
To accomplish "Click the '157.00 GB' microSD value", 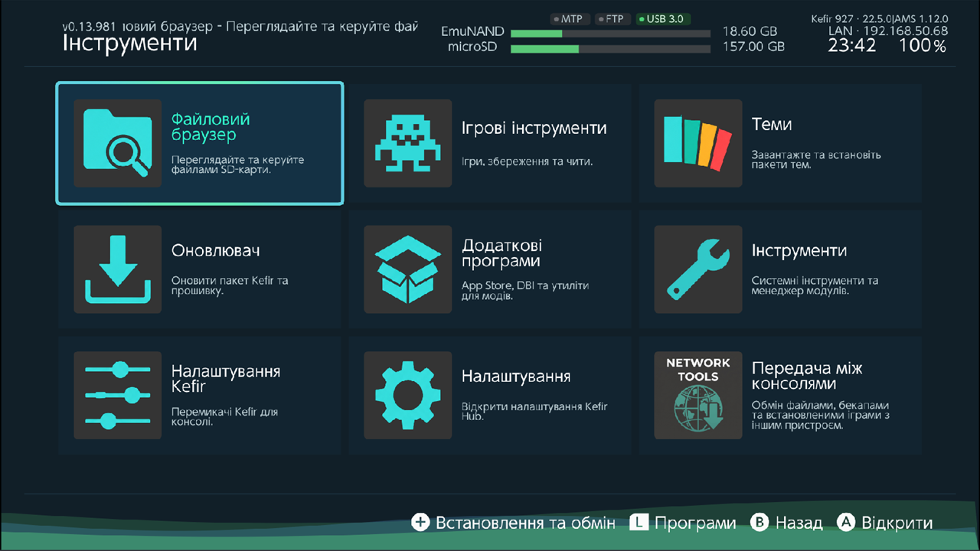I will pyautogui.click(x=753, y=47).
